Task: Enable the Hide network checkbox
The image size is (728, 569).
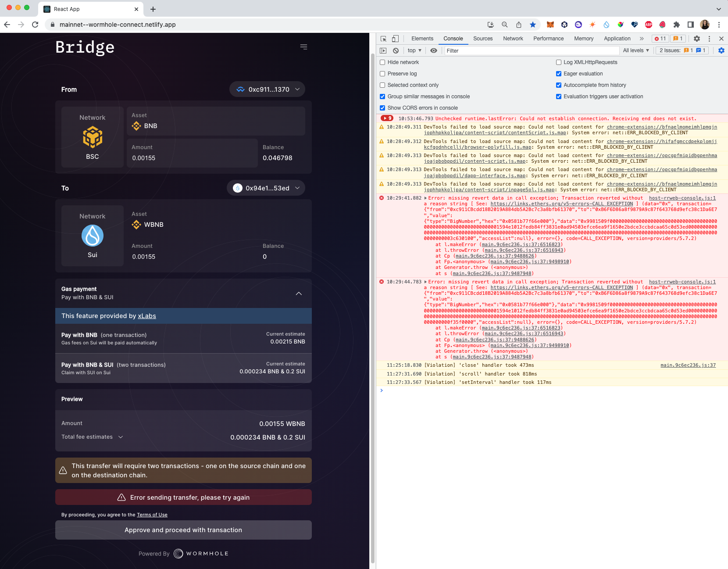Action: 382,62
